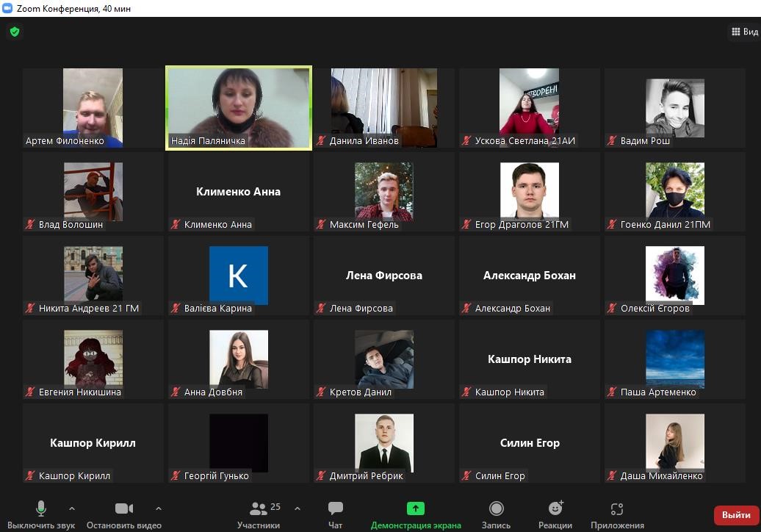Click muted mic icon on Валієва Карина
The height and width of the screenshot is (532, 761).
pos(176,308)
